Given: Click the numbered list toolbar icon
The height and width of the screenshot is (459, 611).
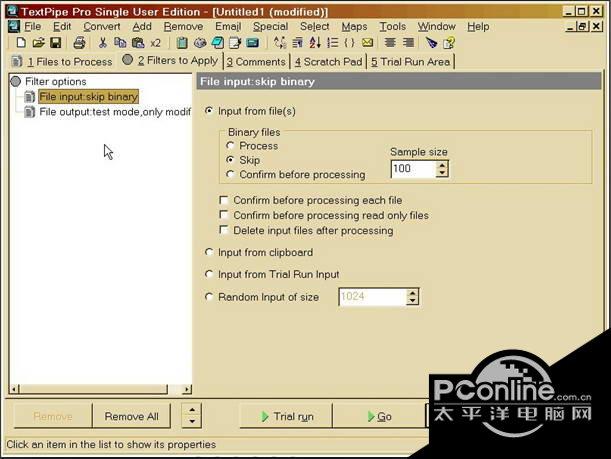Looking at the screenshot, I should (x=332, y=42).
